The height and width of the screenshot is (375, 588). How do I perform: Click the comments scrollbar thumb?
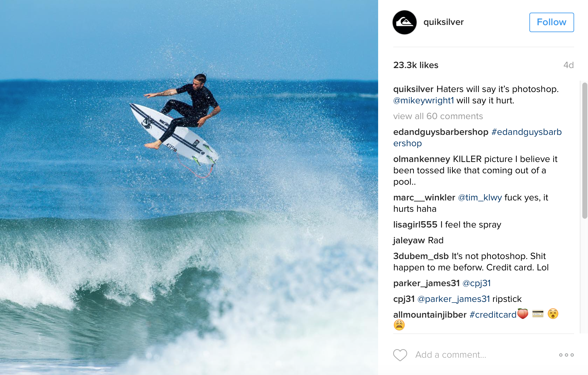tap(585, 150)
